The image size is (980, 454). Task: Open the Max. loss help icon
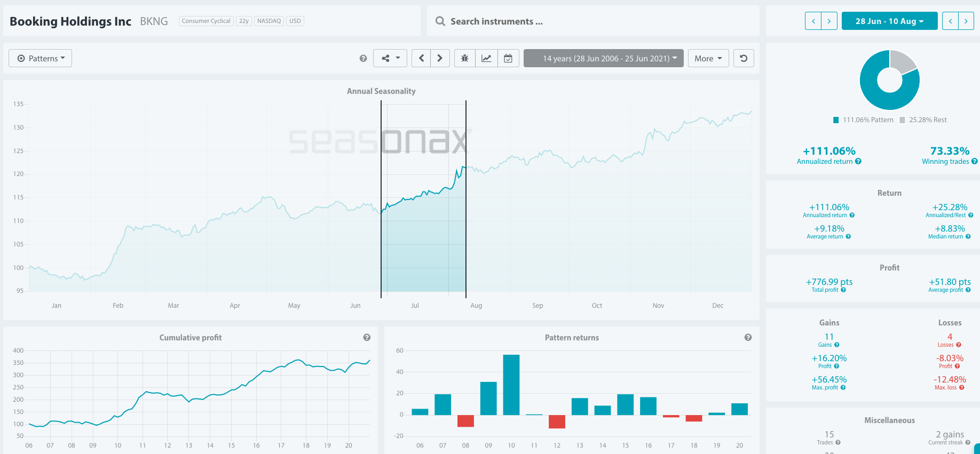pos(961,388)
